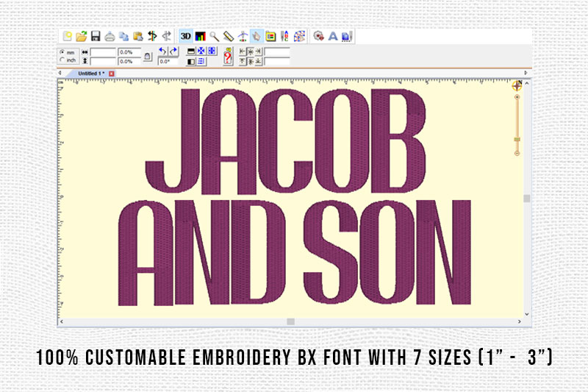Click the horizontal scrollbar left arrow

pos(62,321)
